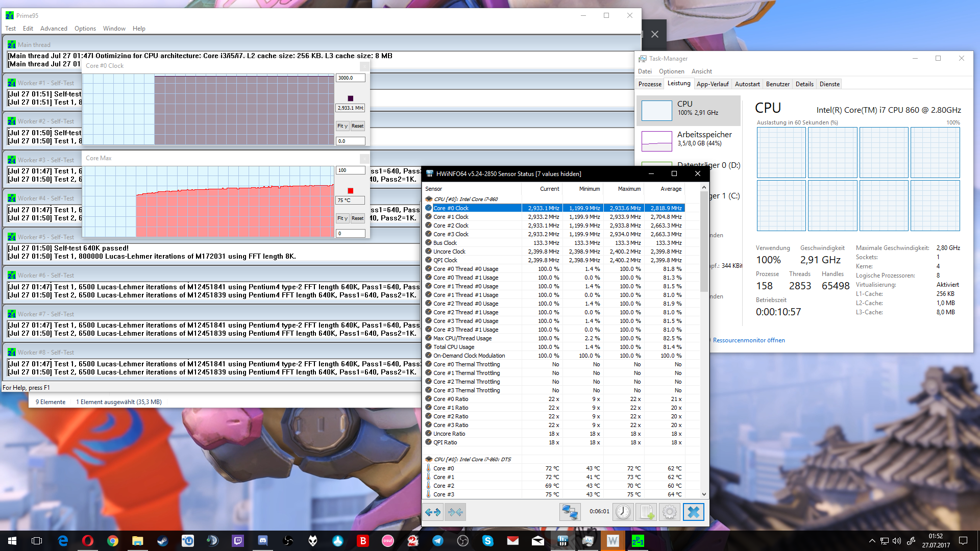Image resolution: width=980 pixels, height=551 pixels.
Task: Switch to the App-Verlauf tab
Action: pos(712,84)
